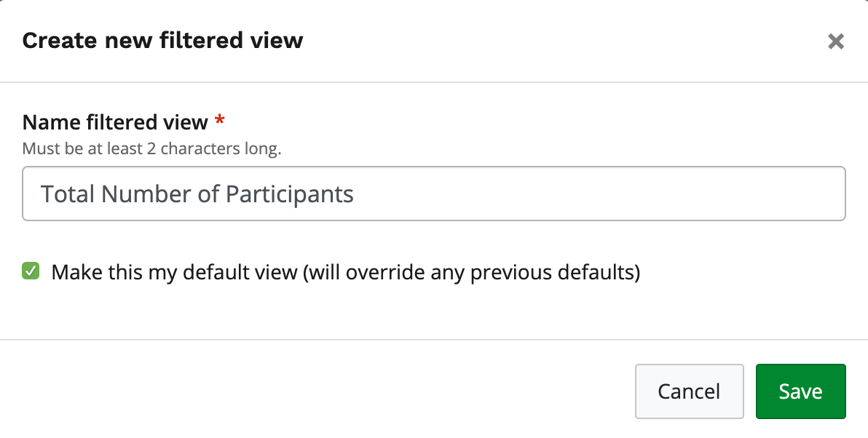Uncheck the default view checkbox

pos(31,272)
